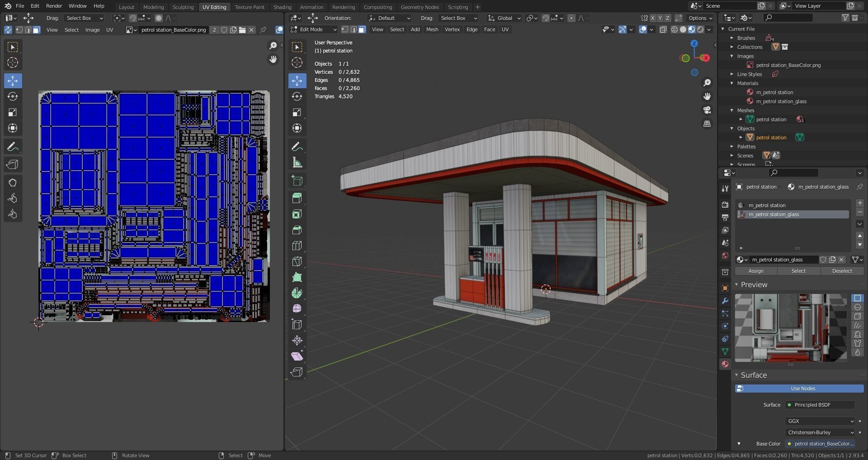Select the UV Relax tool

13,199
